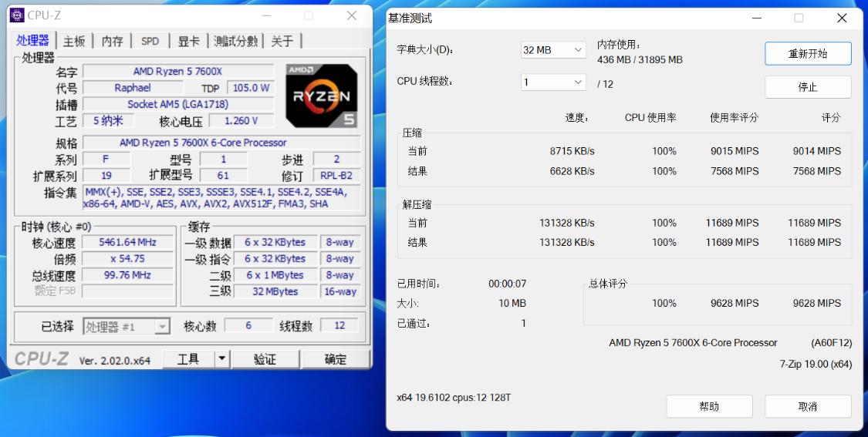Click the 二级 cache value 6 x 1 MBytes
The height and width of the screenshot is (437, 868).
(x=275, y=275)
